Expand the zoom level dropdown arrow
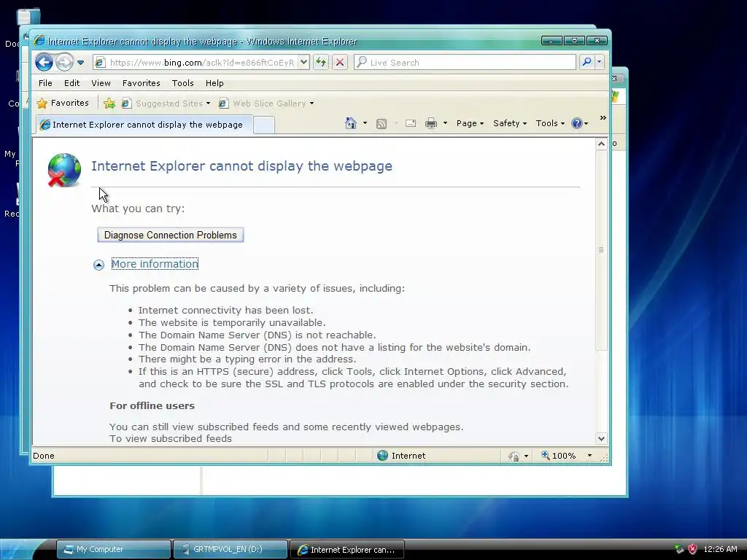The width and height of the screenshot is (747, 560). click(x=589, y=456)
